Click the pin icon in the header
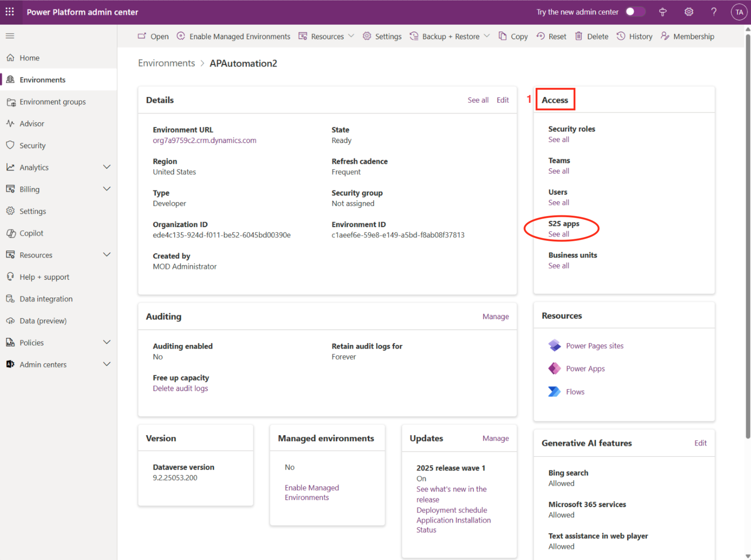The height and width of the screenshot is (560, 751). click(x=663, y=12)
